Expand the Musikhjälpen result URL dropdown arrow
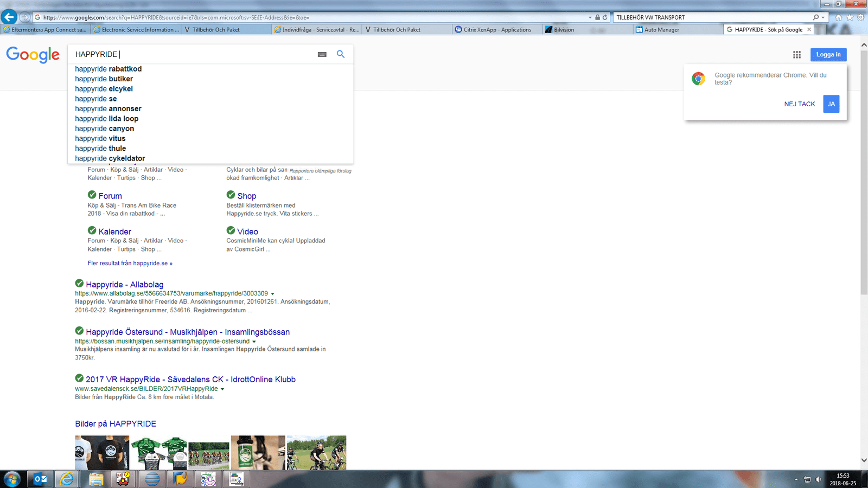Viewport: 868px width, 488px height. [x=254, y=342]
